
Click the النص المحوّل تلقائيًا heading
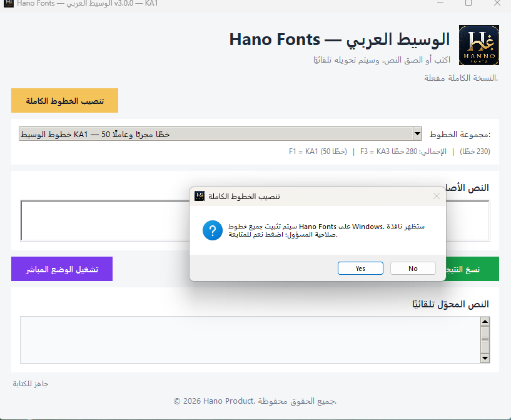[450, 304]
